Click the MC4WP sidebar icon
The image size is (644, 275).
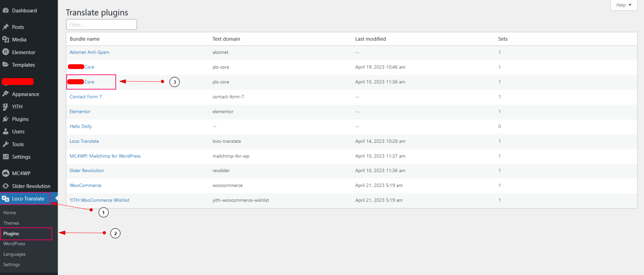5,173
